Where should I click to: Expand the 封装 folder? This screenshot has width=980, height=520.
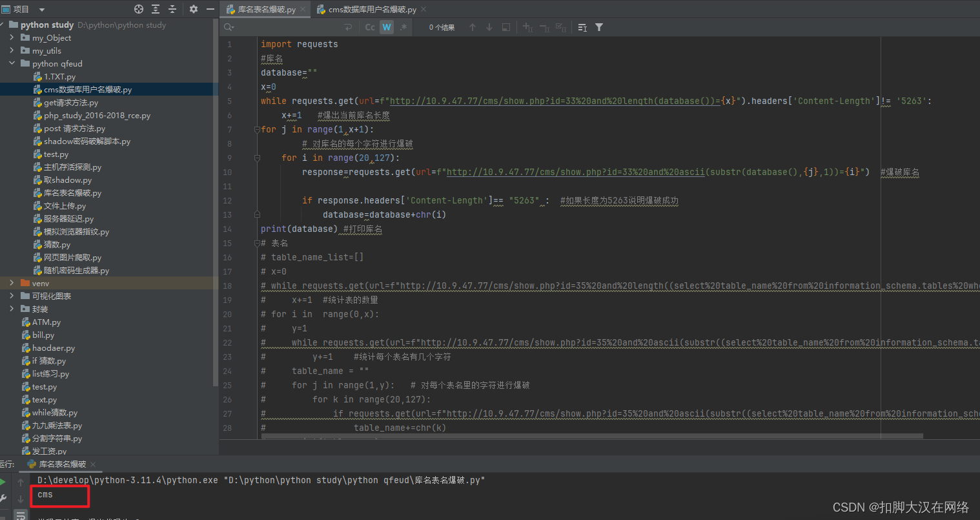point(12,309)
